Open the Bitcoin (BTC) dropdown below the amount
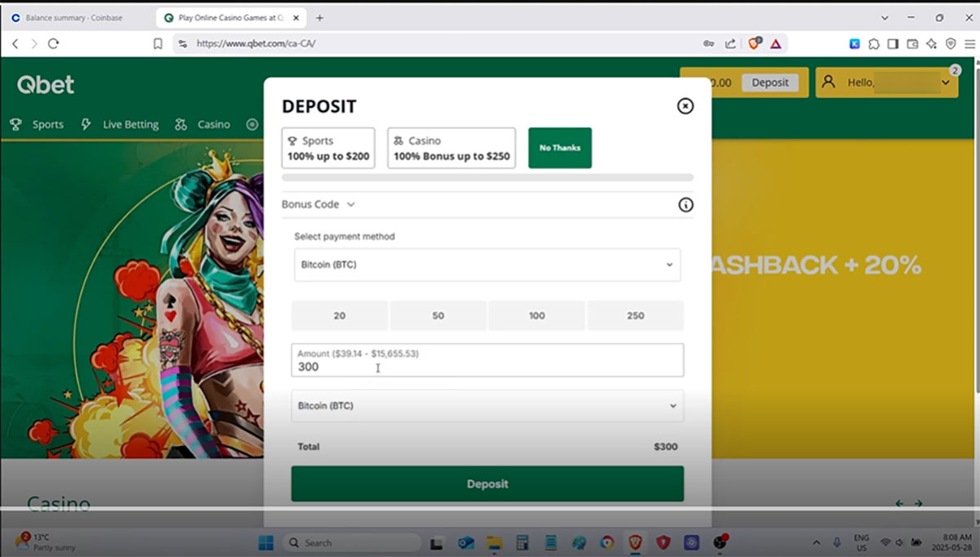The width and height of the screenshot is (980, 557). (488, 406)
